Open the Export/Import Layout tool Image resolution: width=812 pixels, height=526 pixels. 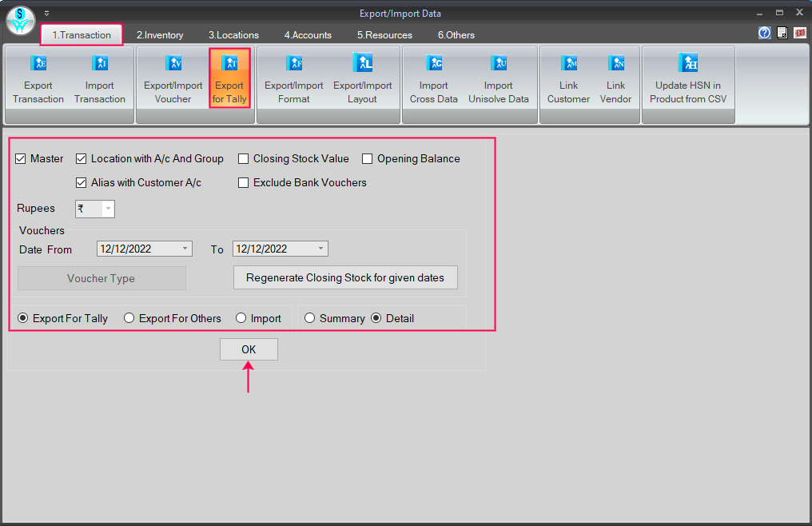click(363, 79)
